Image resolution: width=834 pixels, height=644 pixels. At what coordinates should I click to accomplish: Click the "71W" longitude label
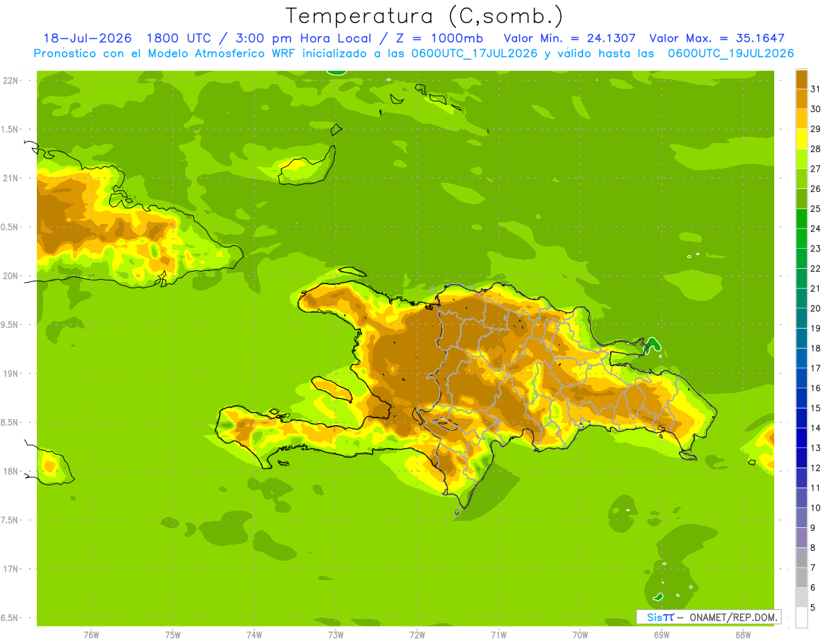[498, 634]
